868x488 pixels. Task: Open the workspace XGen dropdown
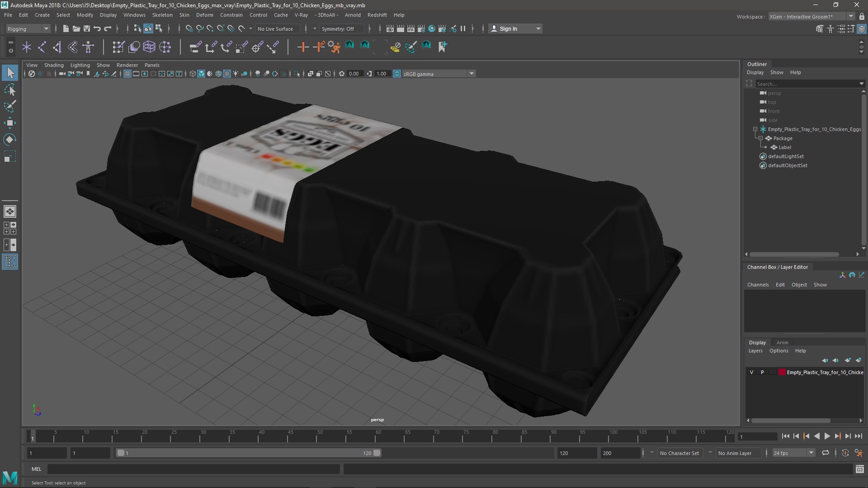pyautogui.click(x=811, y=16)
